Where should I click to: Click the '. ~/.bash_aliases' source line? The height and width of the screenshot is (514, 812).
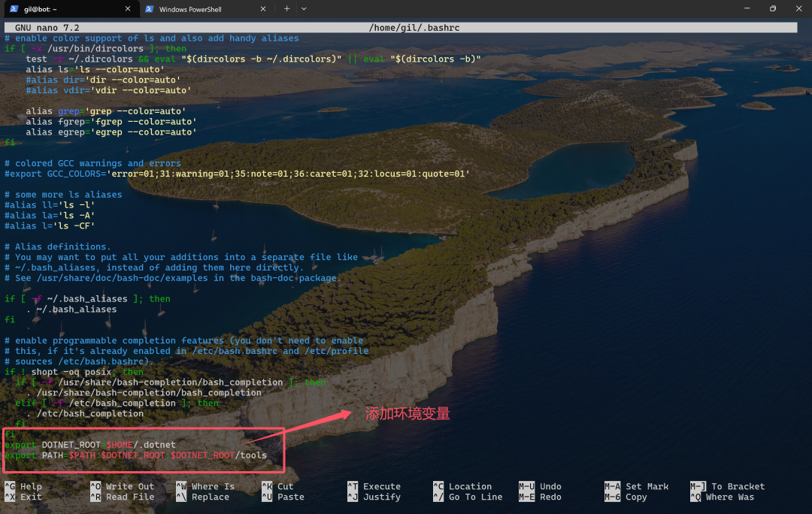[x=71, y=309]
